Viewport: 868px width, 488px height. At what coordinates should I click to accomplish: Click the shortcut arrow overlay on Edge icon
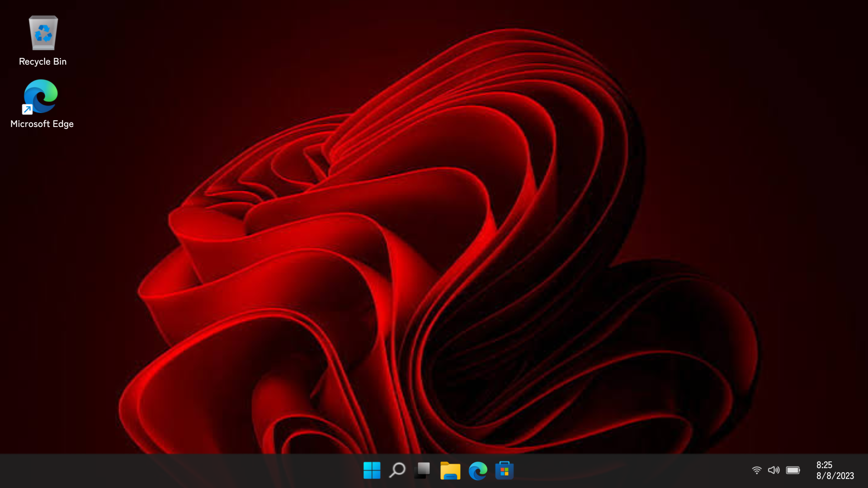pyautogui.click(x=28, y=109)
